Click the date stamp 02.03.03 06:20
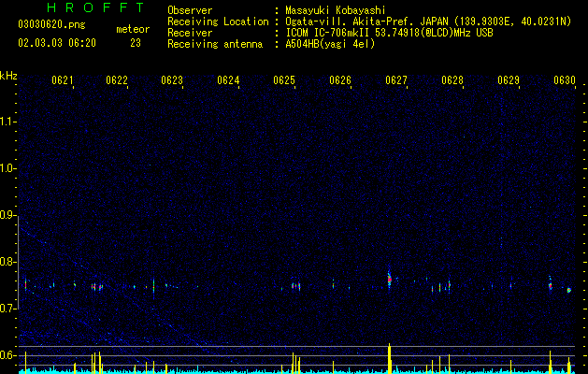Image resolution: width=588 pixels, height=374 pixels. pos(57,43)
